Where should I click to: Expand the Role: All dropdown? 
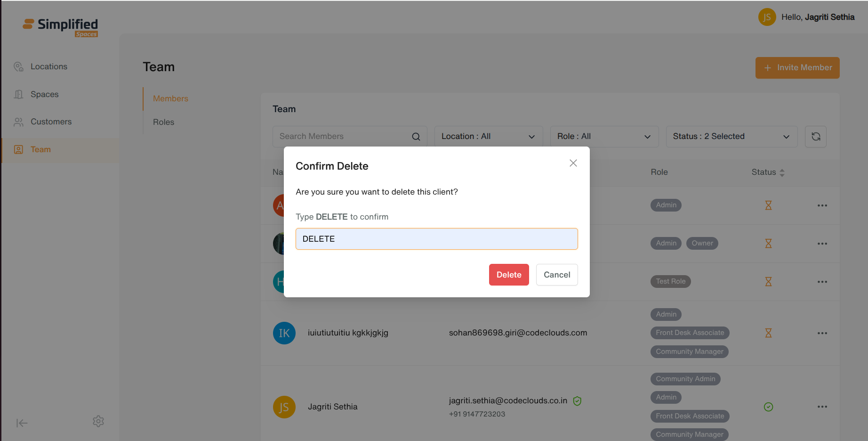click(x=604, y=137)
